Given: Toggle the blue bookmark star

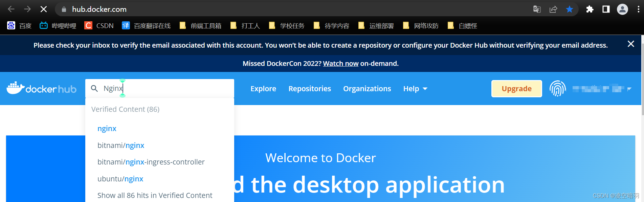Looking at the screenshot, I should (x=570, y=9).
